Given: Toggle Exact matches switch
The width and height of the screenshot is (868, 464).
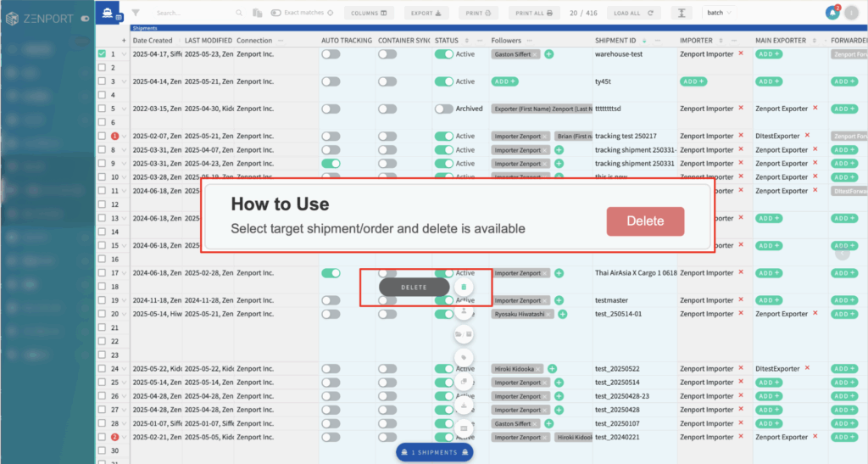Looking at the screenshot, I should point(277,13).
